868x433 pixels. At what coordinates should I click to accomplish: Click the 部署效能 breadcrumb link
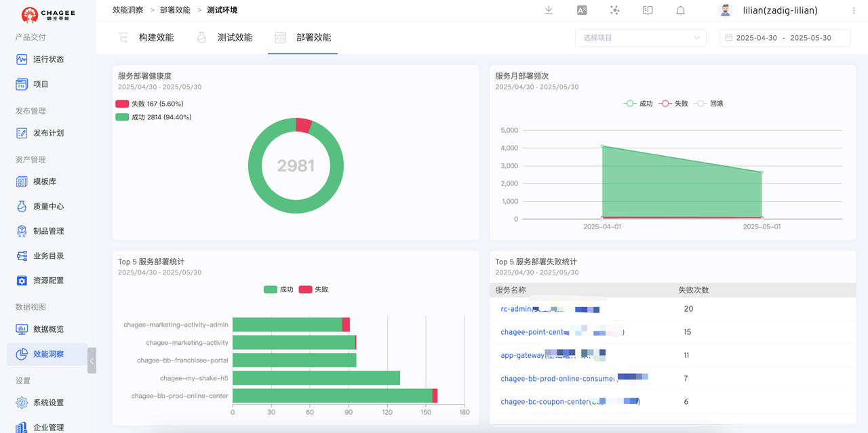(x=175, y=10)
